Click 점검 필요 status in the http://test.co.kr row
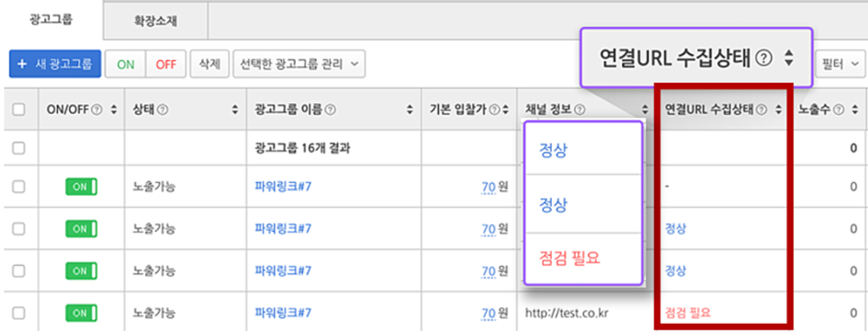 point(688,314)
